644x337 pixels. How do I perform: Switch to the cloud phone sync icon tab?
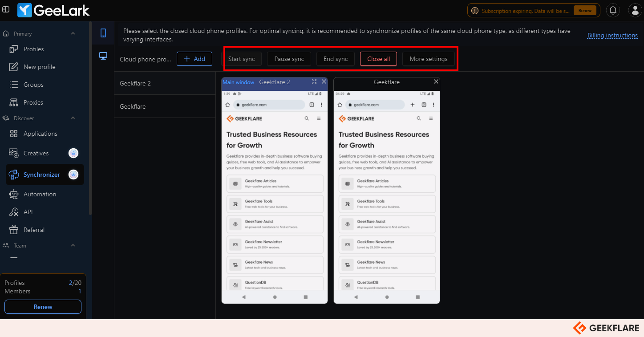pyautogui.click(x=103, y=33)
